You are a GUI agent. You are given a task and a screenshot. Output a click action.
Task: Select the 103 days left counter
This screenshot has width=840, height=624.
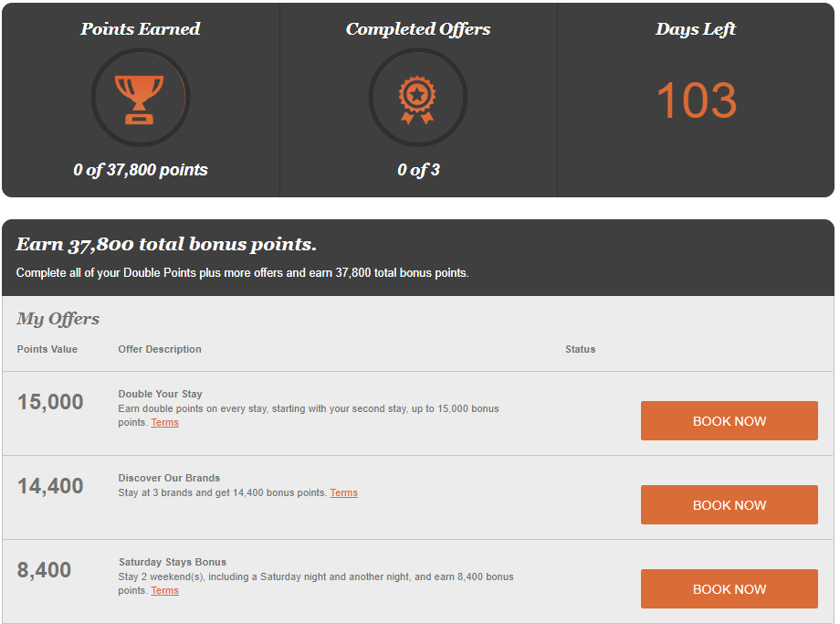point(697,100)
